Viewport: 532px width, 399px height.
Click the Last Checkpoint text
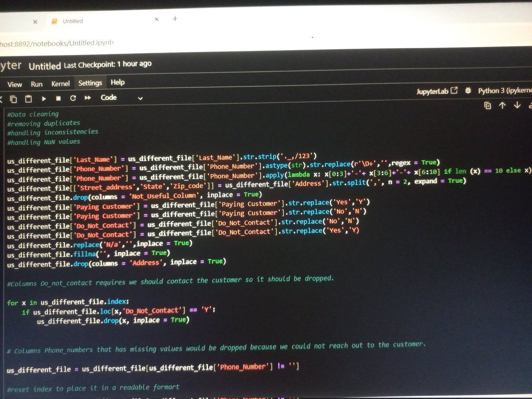[108, 64]
